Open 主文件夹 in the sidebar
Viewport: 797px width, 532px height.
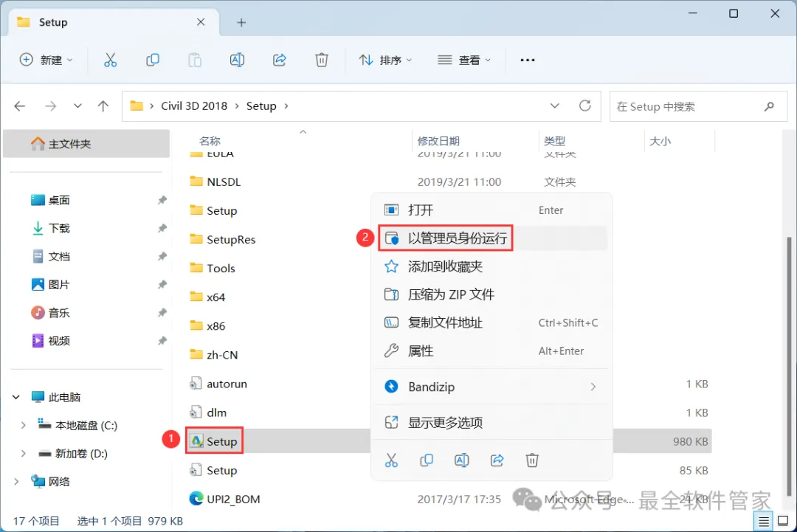86,144
